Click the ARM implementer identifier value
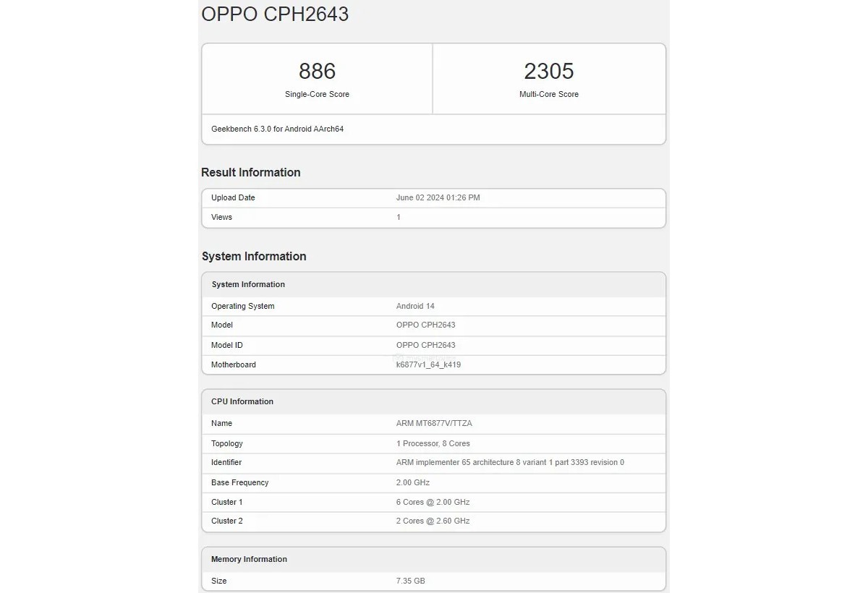The width and height of the screenshot is (868, 593). point(510,462)
